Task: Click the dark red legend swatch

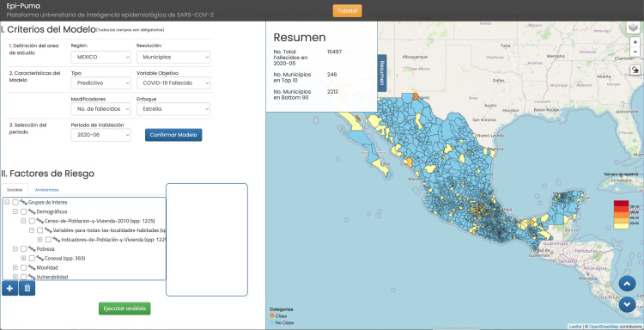Action: tap(621, 204)
